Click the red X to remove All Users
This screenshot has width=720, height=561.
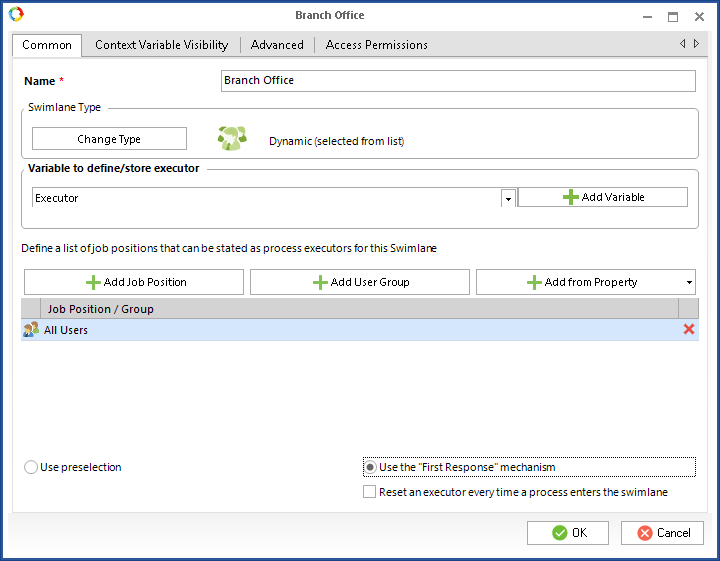688,329
